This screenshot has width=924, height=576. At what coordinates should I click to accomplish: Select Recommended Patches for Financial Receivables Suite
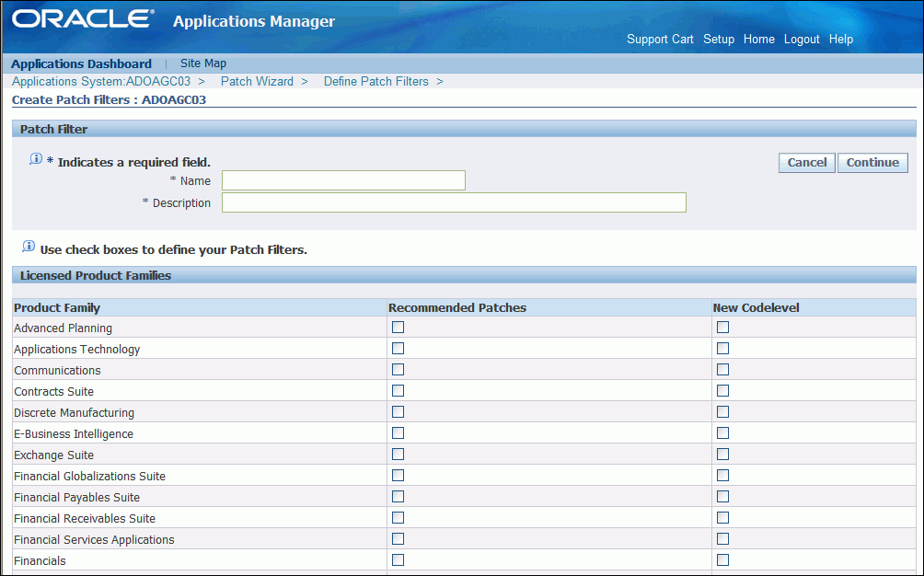coord(398,518)
